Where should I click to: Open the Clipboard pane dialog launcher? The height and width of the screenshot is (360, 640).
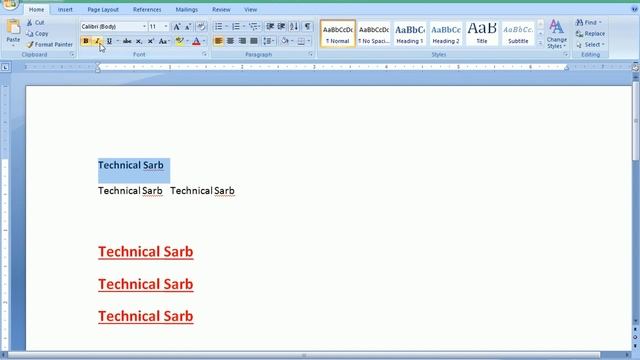pyautogui.click(x=72, y=54)
